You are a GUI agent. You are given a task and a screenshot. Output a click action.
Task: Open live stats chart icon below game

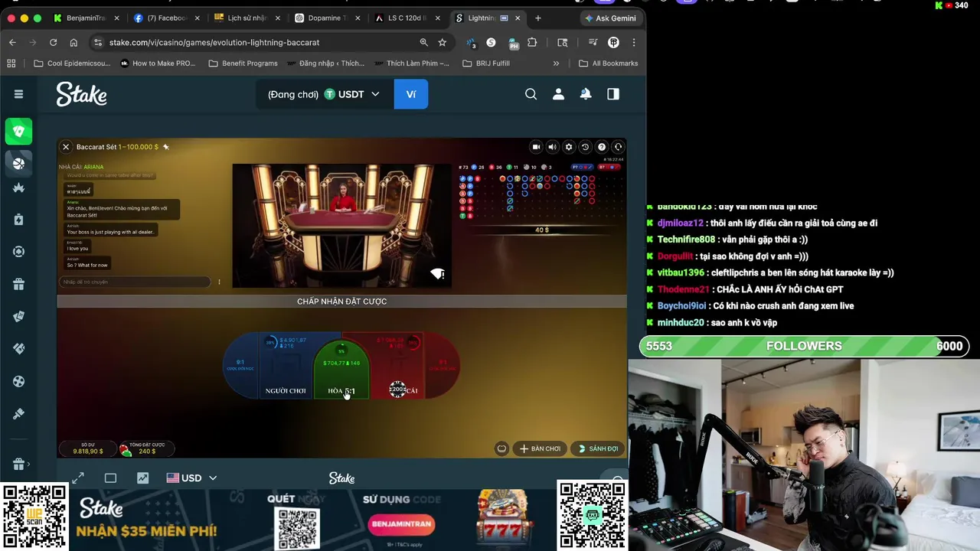pos(142,478)
